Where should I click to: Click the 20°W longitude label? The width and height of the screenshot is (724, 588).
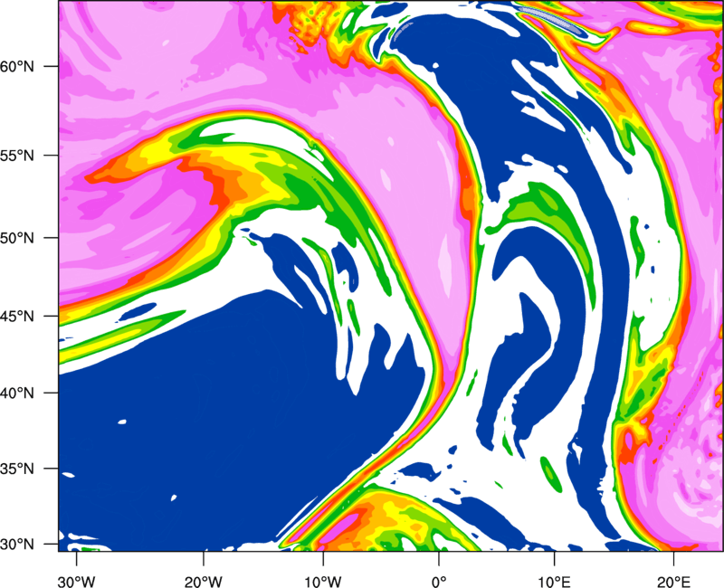tap(203, 582)
